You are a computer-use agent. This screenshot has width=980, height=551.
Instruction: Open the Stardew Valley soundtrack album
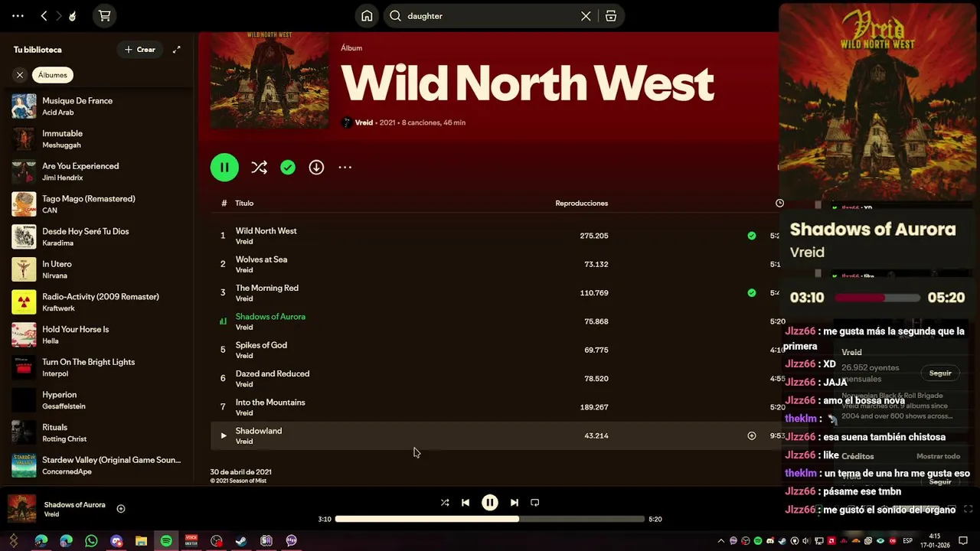(x=96, y=465)
